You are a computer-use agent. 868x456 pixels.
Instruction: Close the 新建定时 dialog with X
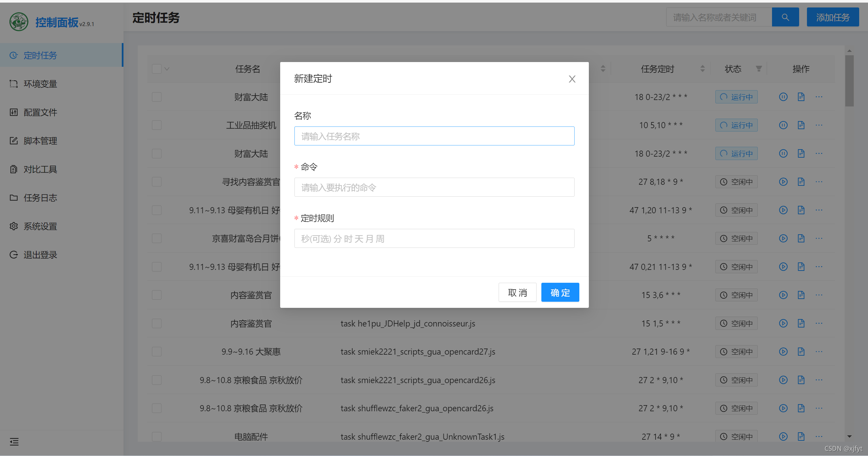(572, 79)
